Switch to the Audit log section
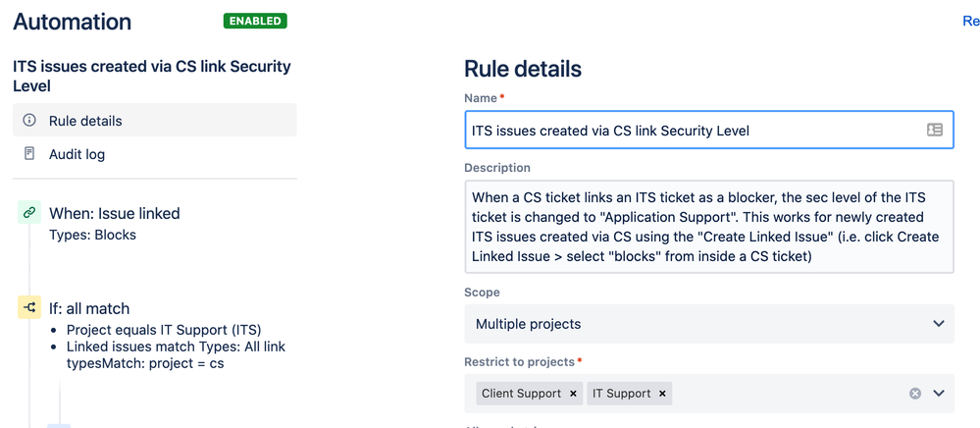 [77, 154]
